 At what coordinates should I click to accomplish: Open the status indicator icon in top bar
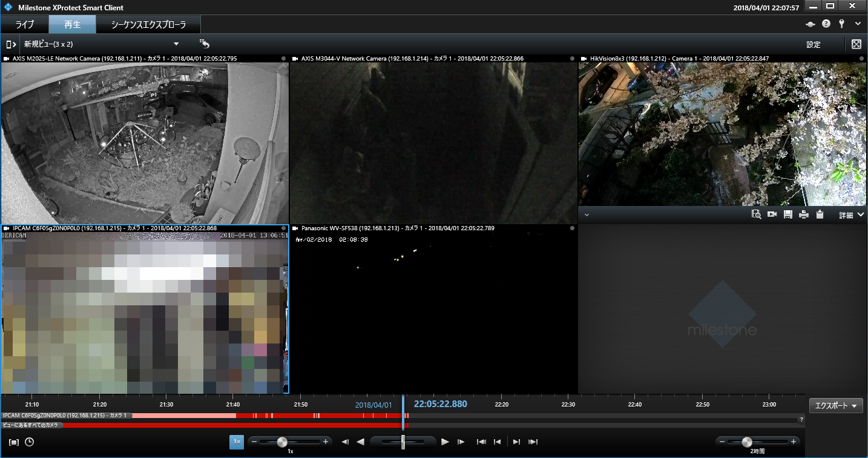click(810, 24)
